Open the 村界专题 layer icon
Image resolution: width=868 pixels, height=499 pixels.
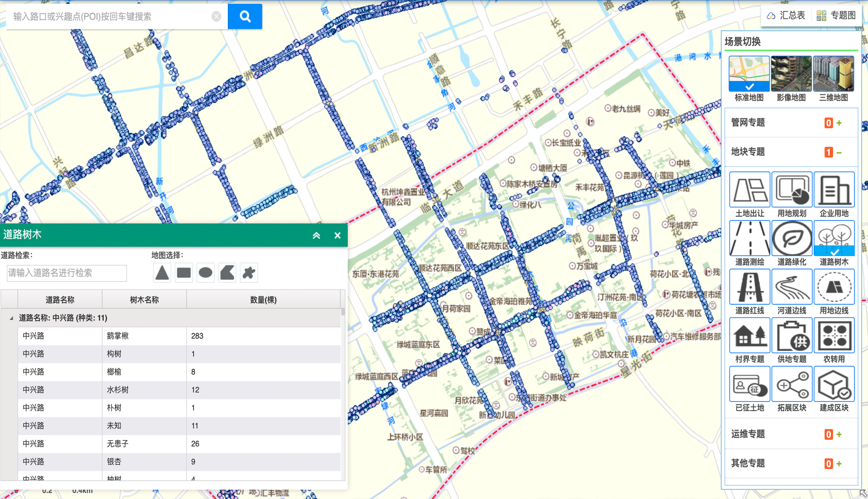[x=749, y=336]
